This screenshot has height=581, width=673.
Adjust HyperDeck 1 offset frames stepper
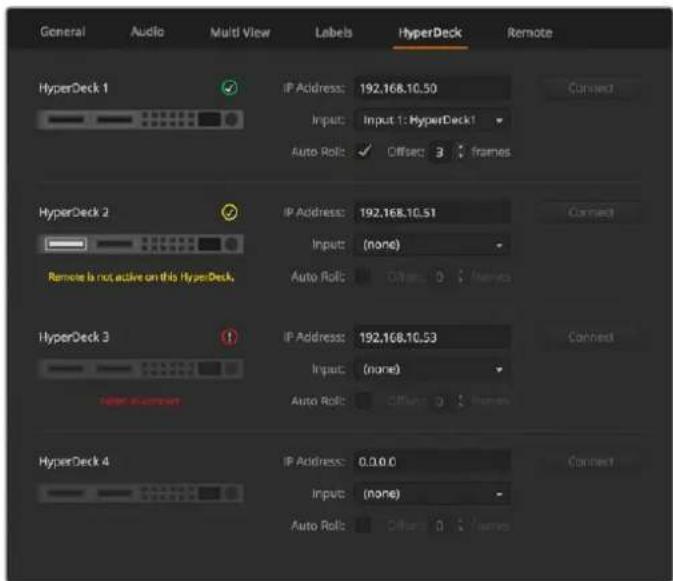click(x=460, y=151)
